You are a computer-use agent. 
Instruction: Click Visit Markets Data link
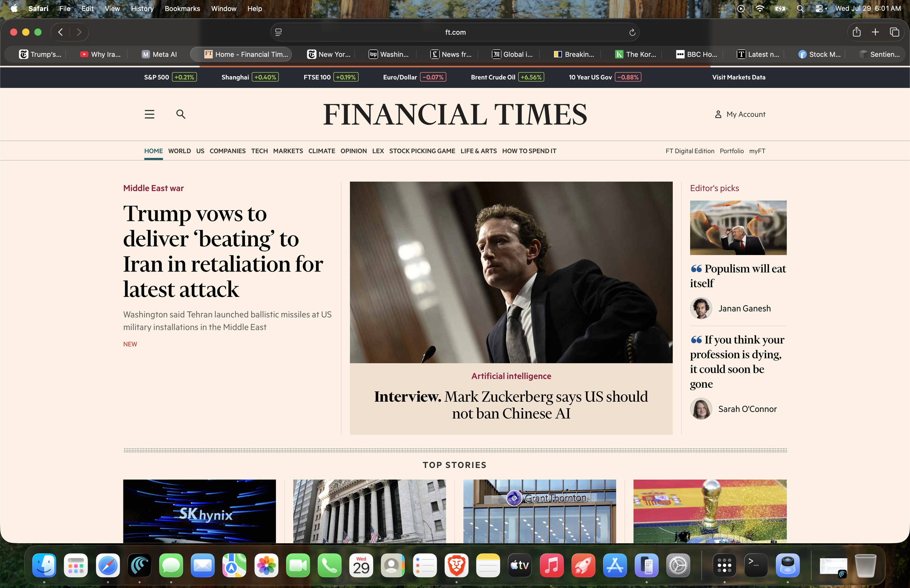click(x=739, y=77)
